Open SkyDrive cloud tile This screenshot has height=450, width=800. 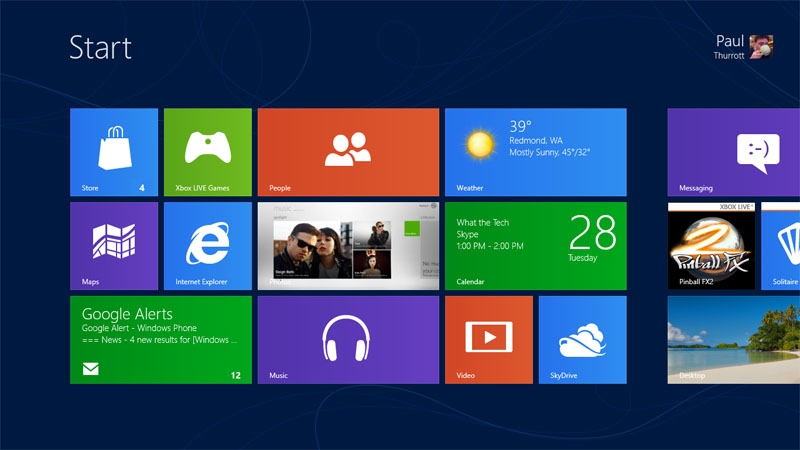click(582, 340)
